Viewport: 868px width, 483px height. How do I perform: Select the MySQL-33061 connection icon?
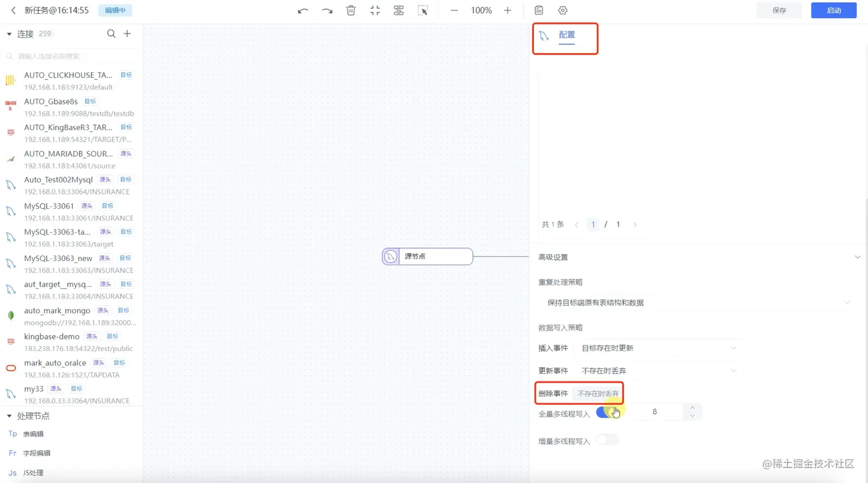pos(10,211)
